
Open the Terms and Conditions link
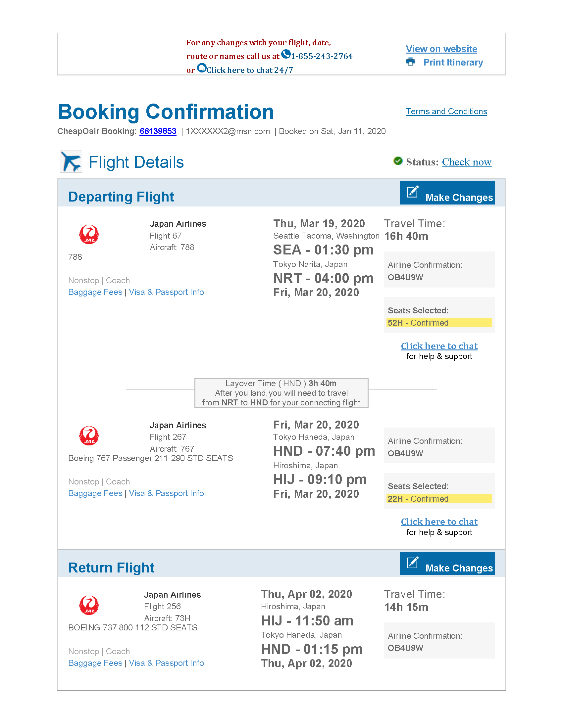click(446, 112)
